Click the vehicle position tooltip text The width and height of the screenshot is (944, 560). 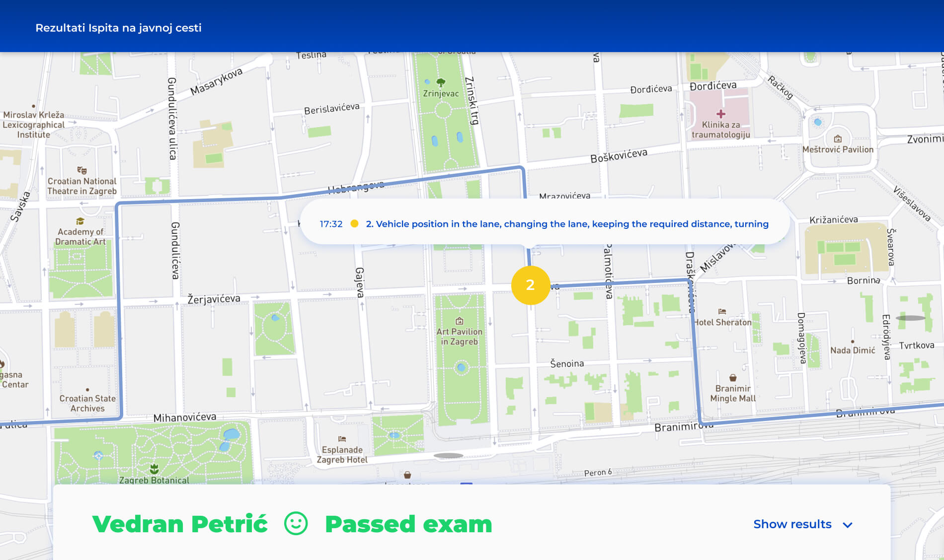click(x=567, y=224)
